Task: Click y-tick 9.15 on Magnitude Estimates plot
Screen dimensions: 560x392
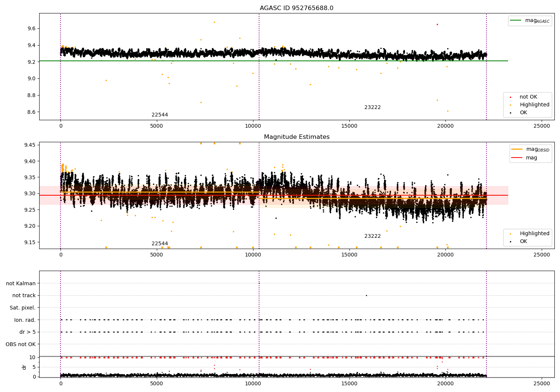Action: pos(29,242)
